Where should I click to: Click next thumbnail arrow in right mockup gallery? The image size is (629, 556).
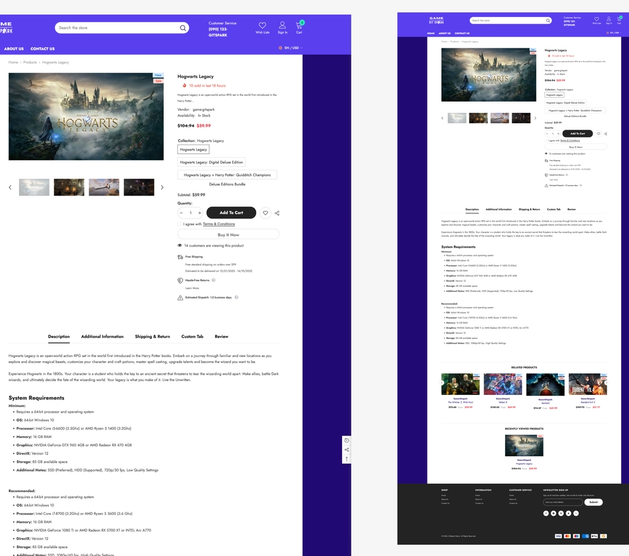[535, 118]
